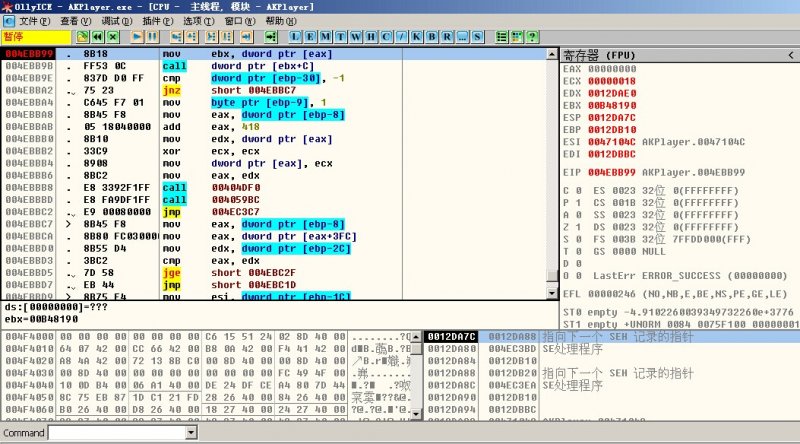The height and width of the screenshot is (444, 800).
Task: Click the Z flag value
Action: tap(579, 227)
